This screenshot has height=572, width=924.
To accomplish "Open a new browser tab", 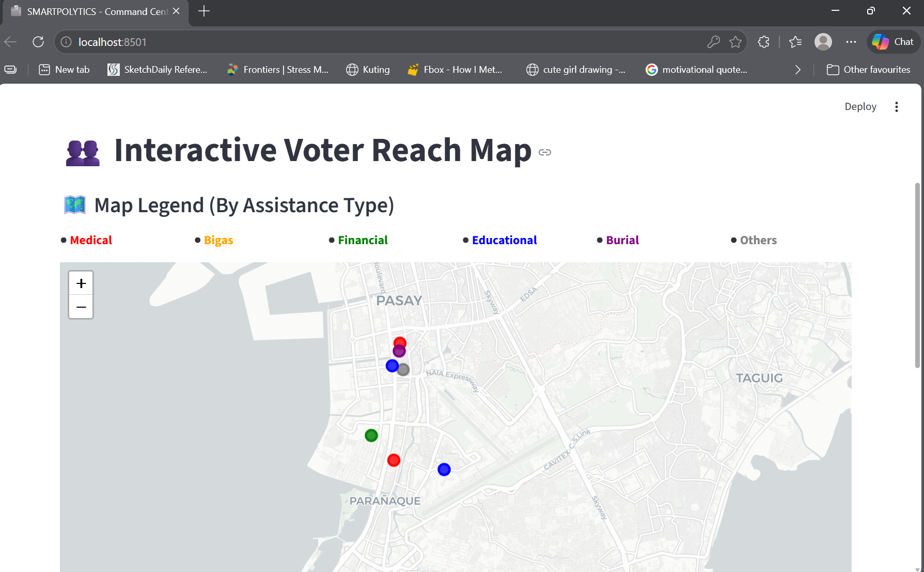I will 203,11.
